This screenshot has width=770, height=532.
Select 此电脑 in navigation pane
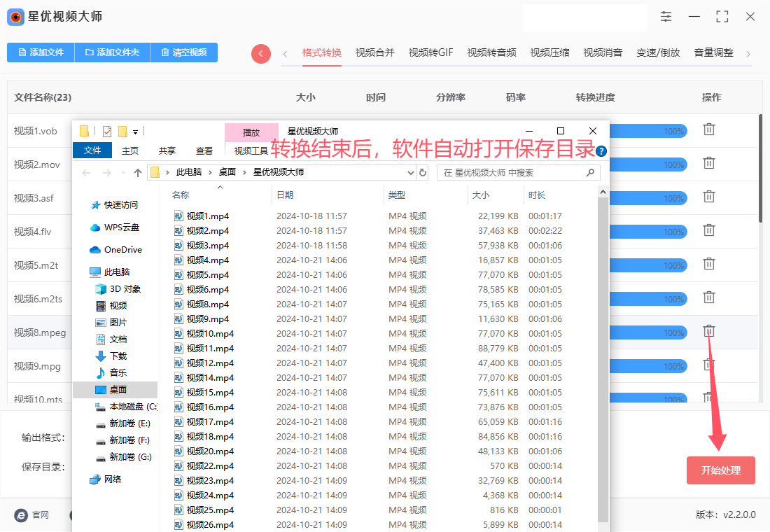[110, 272]
